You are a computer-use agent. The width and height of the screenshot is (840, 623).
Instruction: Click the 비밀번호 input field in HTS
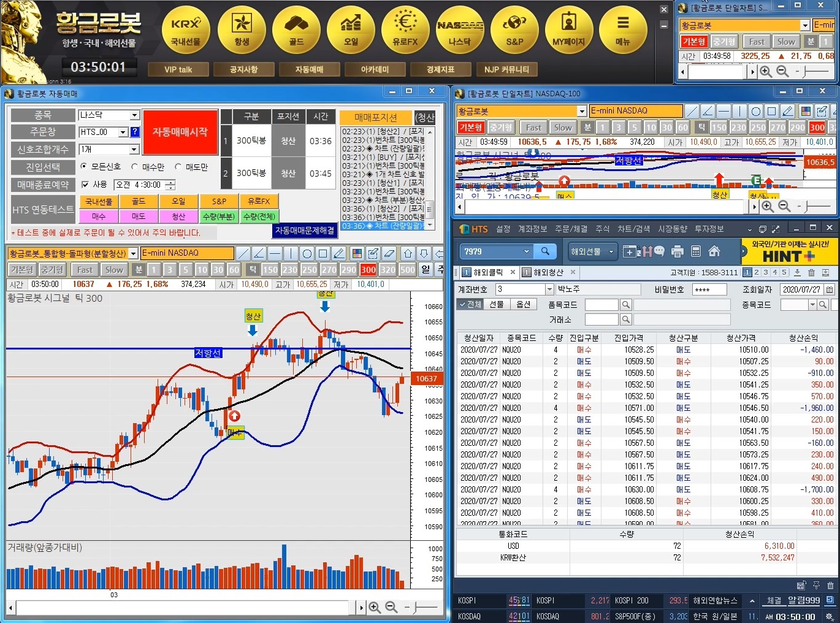click(x=709, y=289)
